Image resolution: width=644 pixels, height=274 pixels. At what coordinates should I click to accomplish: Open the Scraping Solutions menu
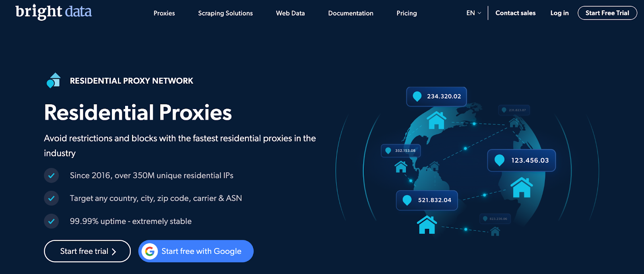point(225,13)
